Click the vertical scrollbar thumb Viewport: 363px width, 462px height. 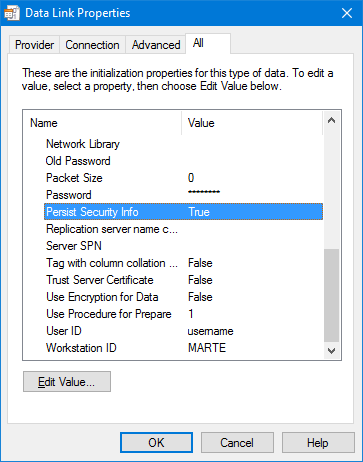click(x=331, y=295)
